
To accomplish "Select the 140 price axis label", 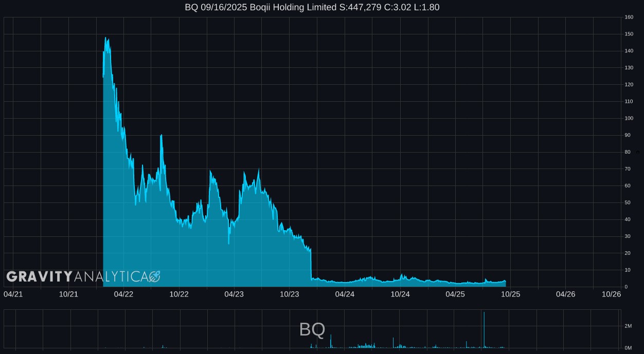I will (629, 51).
